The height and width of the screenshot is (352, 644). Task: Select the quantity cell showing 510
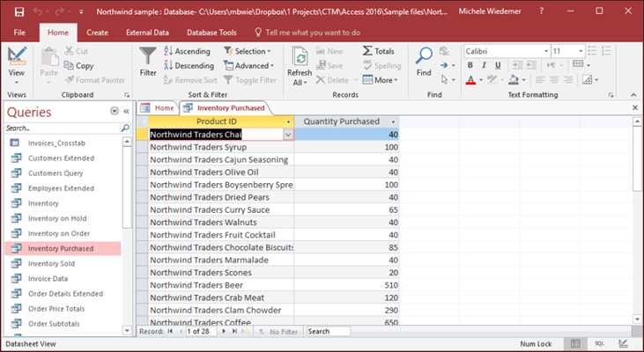(346, 285)
